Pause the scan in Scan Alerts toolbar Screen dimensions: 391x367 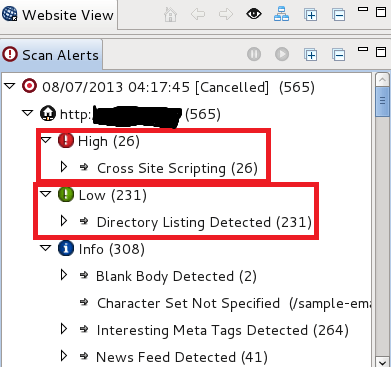pyautogui.click(x=254, y=54)
